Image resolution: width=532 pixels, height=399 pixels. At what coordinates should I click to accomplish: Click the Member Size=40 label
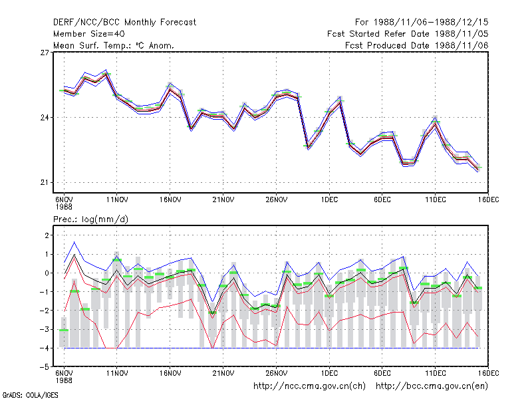[89, 34]
